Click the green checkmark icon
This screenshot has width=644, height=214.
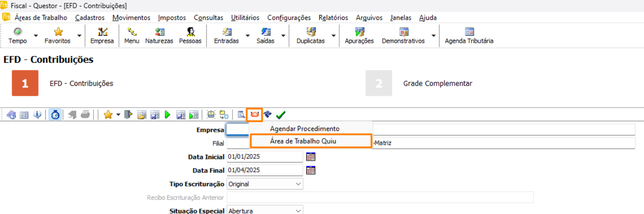coord(280,115)
